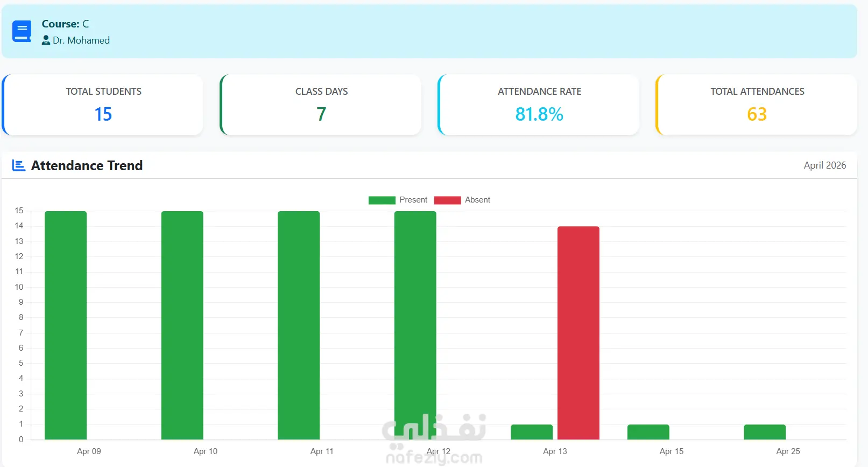This screenshot has width=868, height=467.
Task: Click the instructor person icon beside Dr. Mohamed
Action: (46, 40)
